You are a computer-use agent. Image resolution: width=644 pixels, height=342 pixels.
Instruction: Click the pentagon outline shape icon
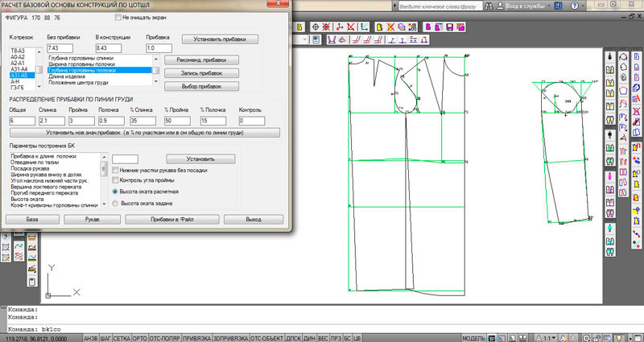623,90
